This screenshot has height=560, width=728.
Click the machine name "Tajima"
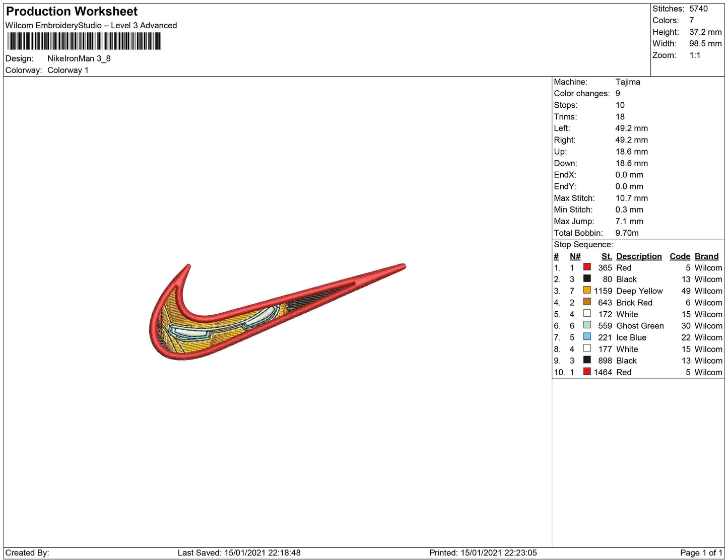point(628,82)
